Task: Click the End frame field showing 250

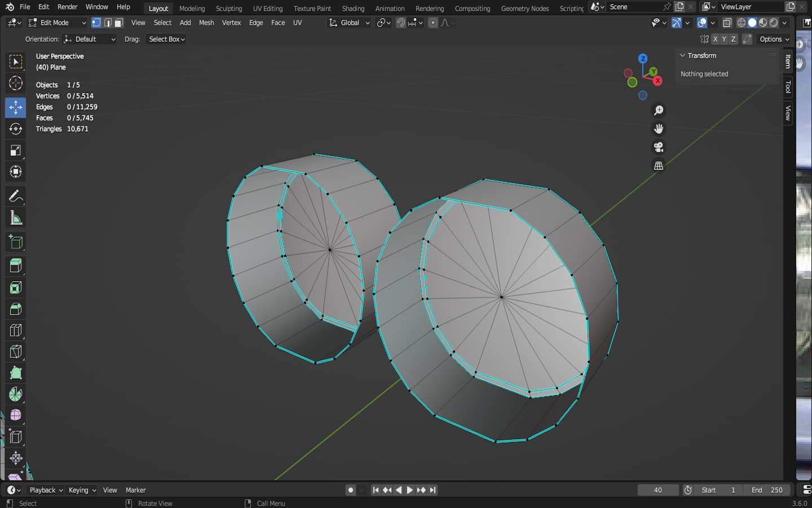Action: coord(767,490)
